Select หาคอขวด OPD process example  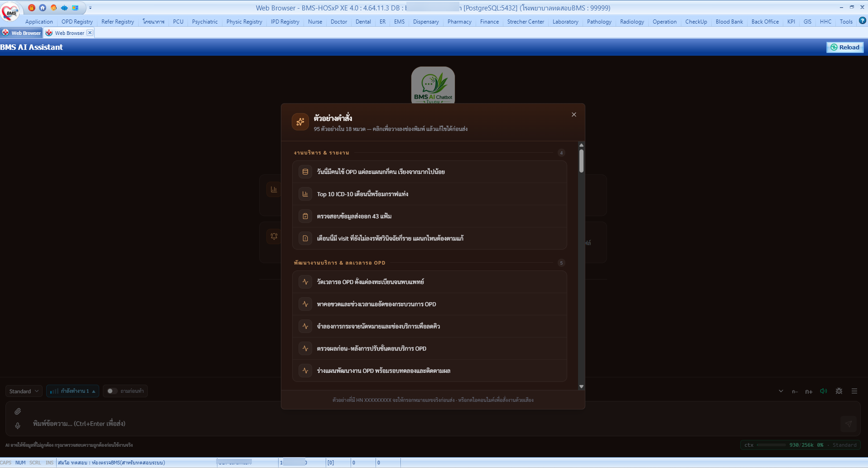click(429, 304)
